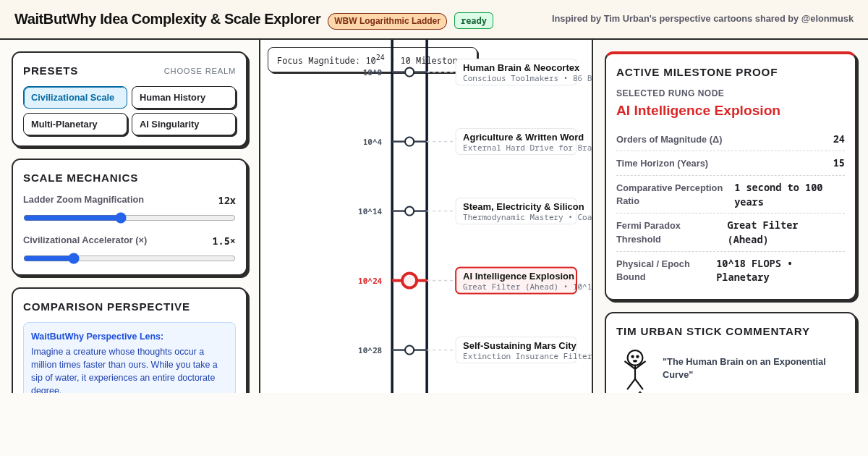Select the topmost Human Brain rung node

click(409, 72)
